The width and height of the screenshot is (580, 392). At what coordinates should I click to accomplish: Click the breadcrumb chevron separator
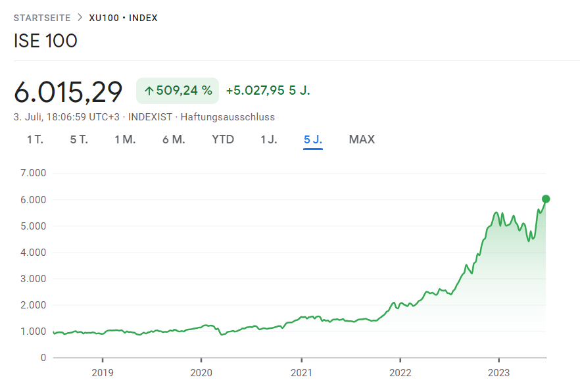coord(80,18)
